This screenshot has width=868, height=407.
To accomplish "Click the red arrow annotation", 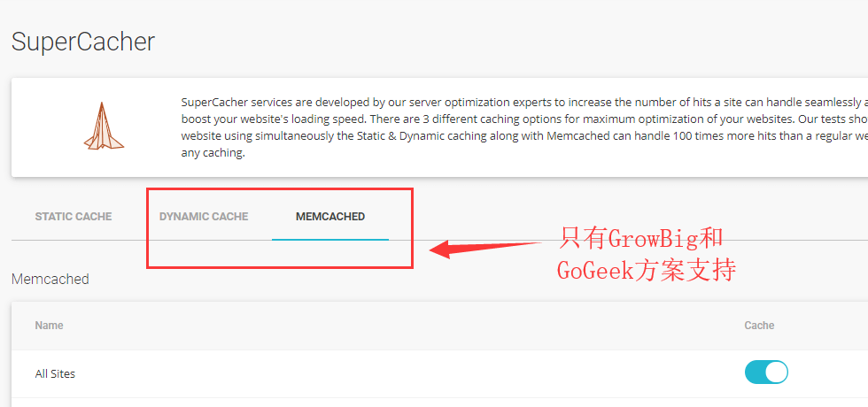I will pyautogui.click(x=490, y=247).
